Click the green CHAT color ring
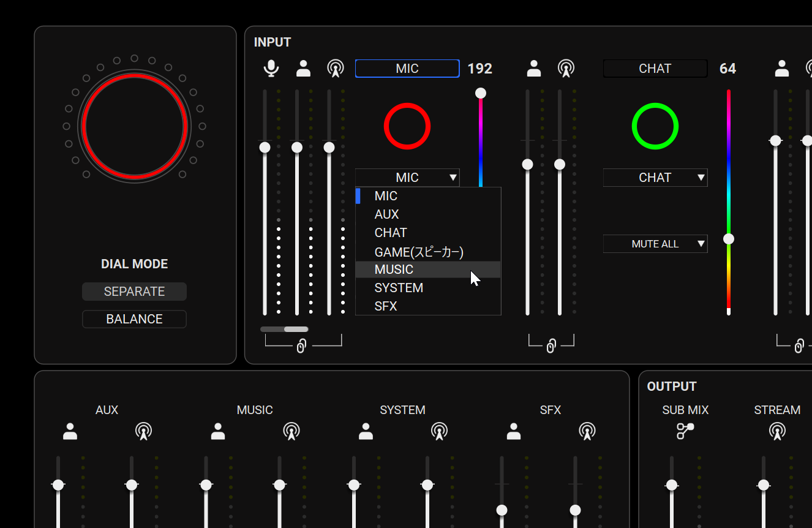 [x=655, y=126]
